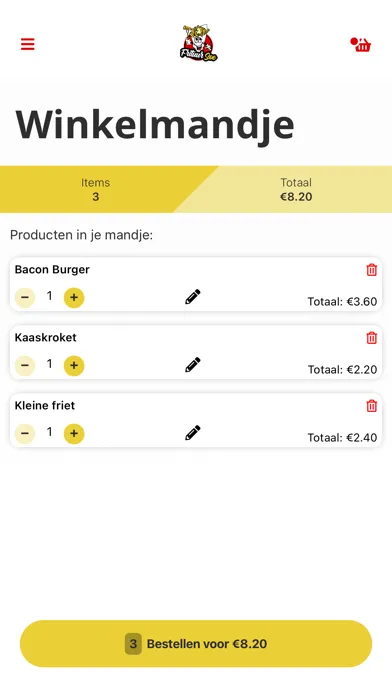Viewport: 392px width, 696px height.
Task: Select the Items 3 summary tab
Action: point(95,189)
